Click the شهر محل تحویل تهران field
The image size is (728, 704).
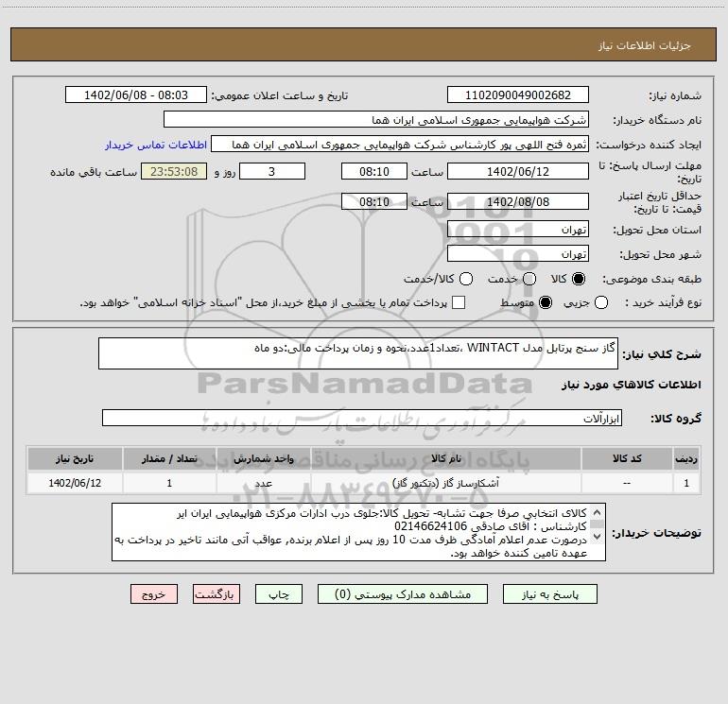tap(518, 254)
